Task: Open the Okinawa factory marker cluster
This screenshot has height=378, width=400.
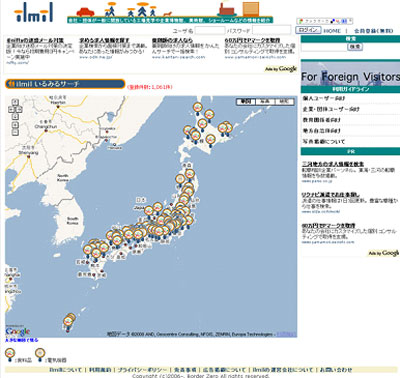Action: (69, 322)
